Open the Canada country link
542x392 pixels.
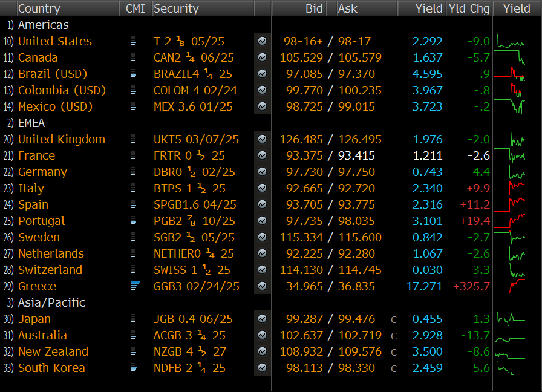point(38,57)
